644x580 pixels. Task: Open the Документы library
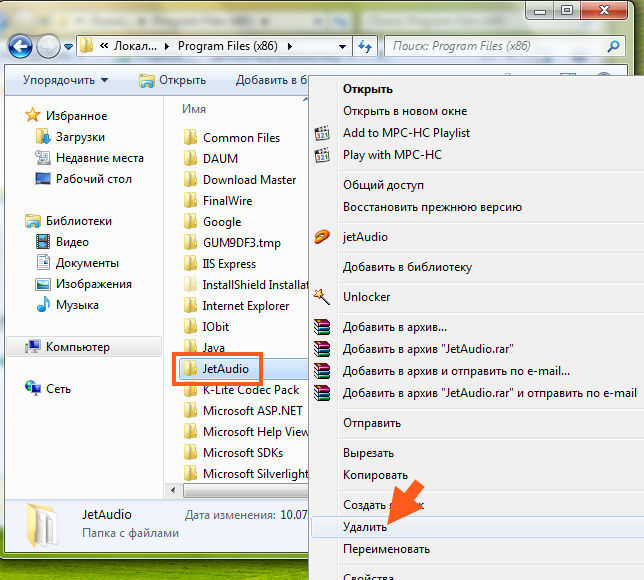(x=77, y=263)
